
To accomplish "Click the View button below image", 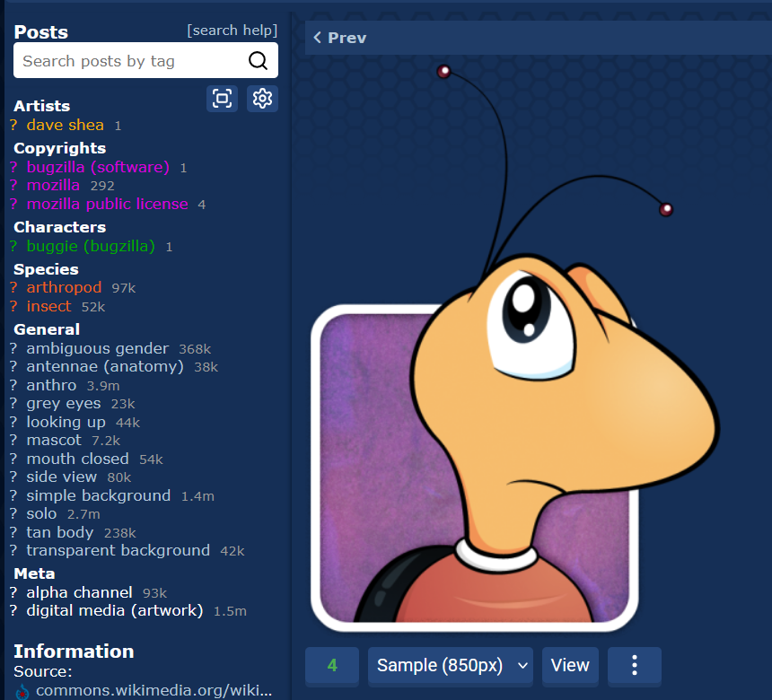I will coord(570,665).
